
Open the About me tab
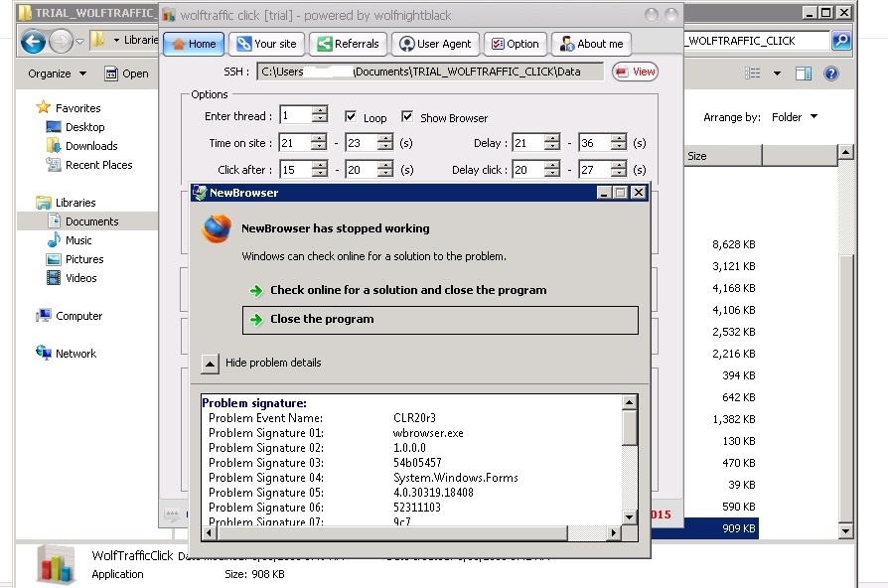592,44
